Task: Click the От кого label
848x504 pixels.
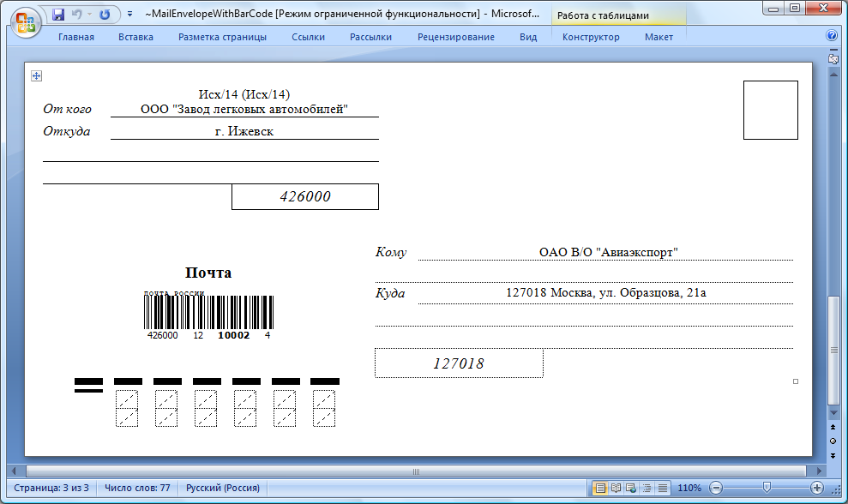Action: point(68,109)
